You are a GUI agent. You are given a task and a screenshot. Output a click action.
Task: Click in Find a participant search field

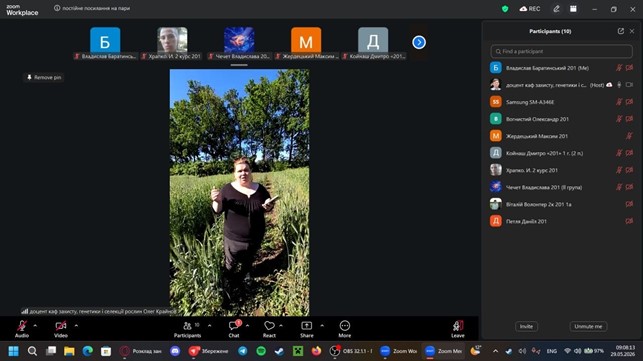561,51
